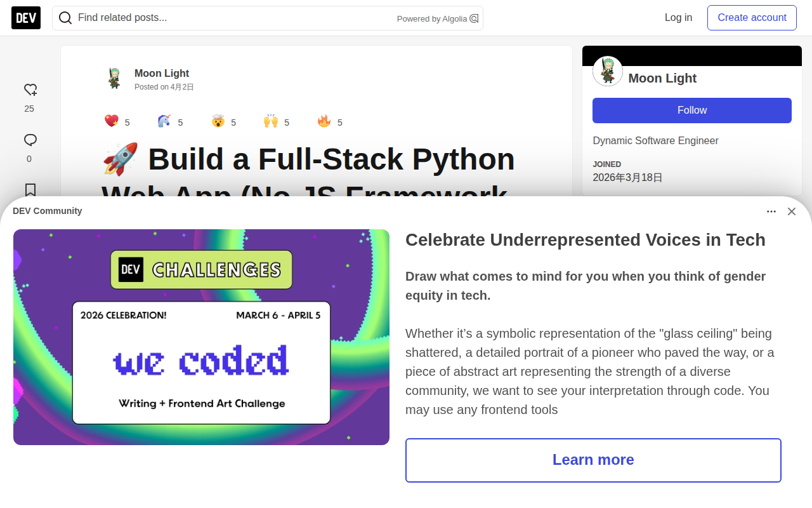This screenshot has width=812, height=508.
Task: Close the DEV Community billboard
Action: tap(791, 211)
